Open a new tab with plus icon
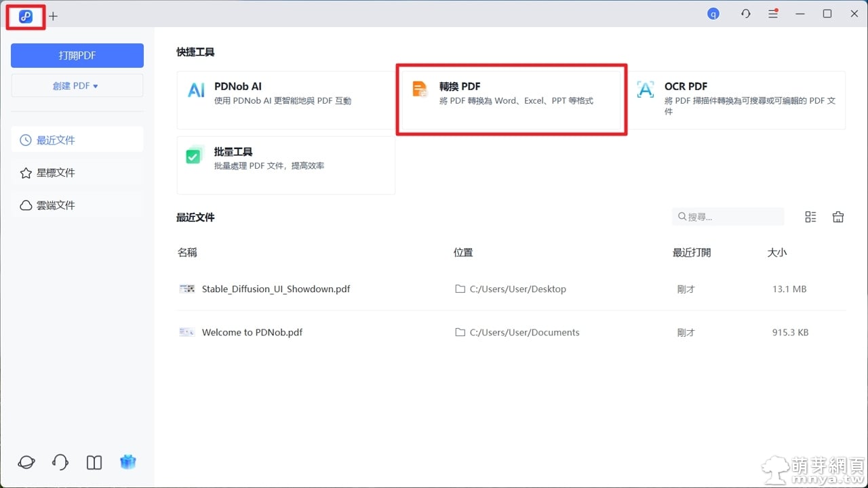 (54, 16)
